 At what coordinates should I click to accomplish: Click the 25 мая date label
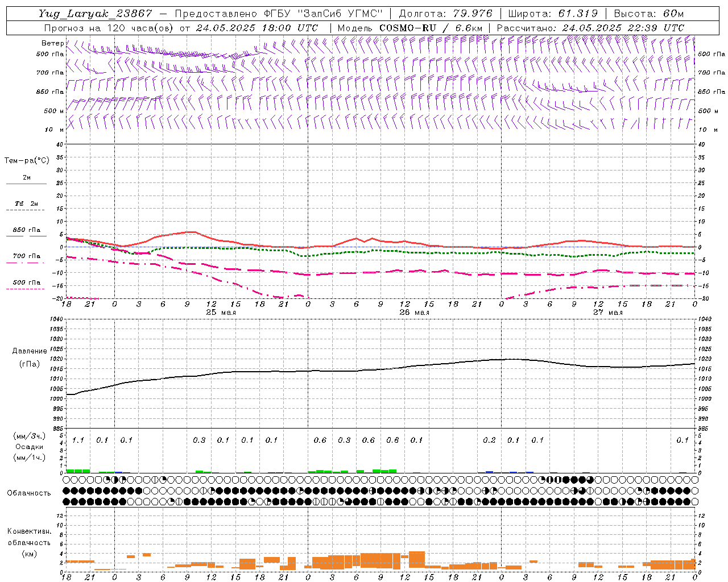pyautogui.click(x=221, y=313)
